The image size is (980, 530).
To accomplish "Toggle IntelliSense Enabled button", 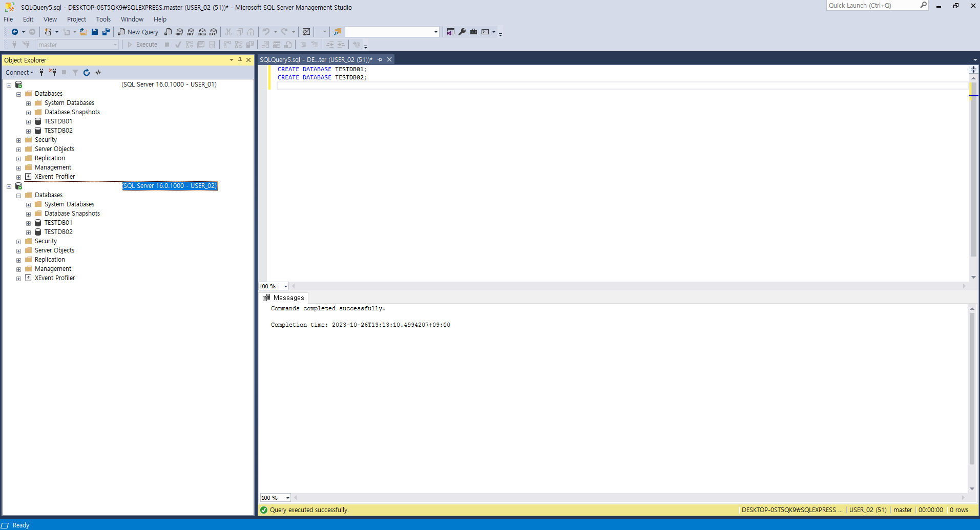I will [212, 45].
